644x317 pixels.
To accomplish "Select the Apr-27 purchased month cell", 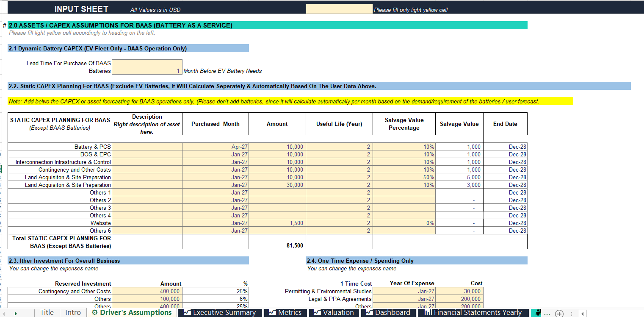I will 216,147.
